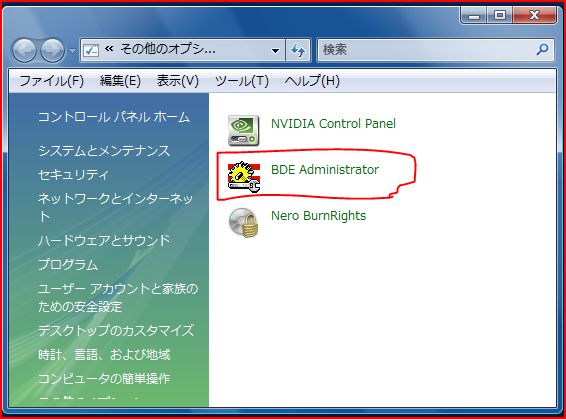The image size is (566, 419).
Task: Open the ファイル(F) menu
Action: [51, 80]
